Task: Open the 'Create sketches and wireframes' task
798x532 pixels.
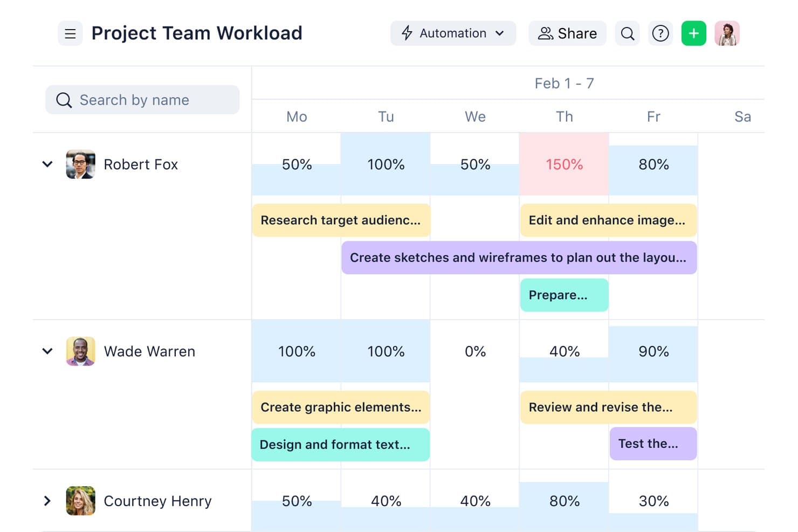Action: (x=519, y=258)
